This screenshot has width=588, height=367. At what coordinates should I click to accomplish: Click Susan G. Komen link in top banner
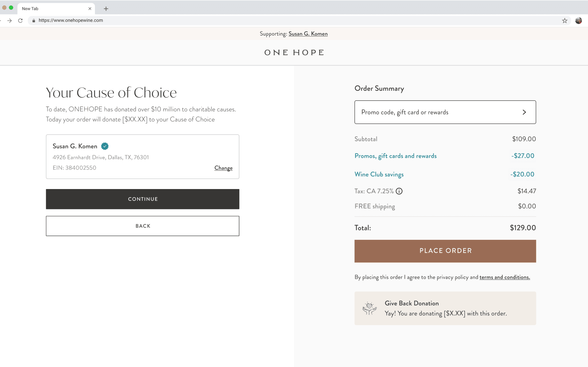(308, 34)
